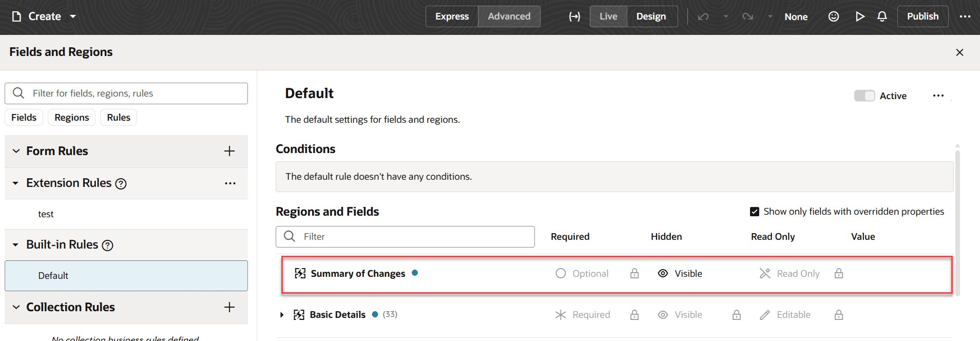980x341 pixels.
Task: Collapse the Form Rules section
Action: coord(16,151)
